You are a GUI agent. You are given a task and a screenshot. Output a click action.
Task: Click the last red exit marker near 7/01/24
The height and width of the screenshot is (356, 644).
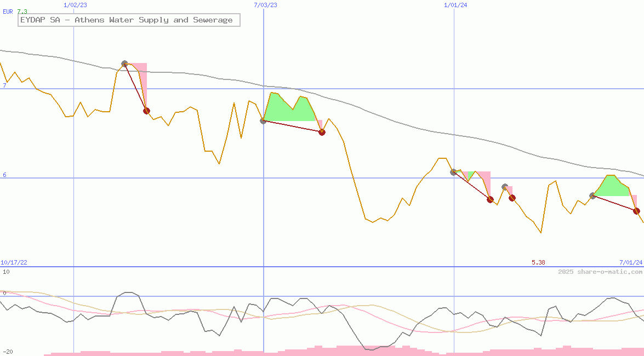pyautogui.click(x=636, y=211)
